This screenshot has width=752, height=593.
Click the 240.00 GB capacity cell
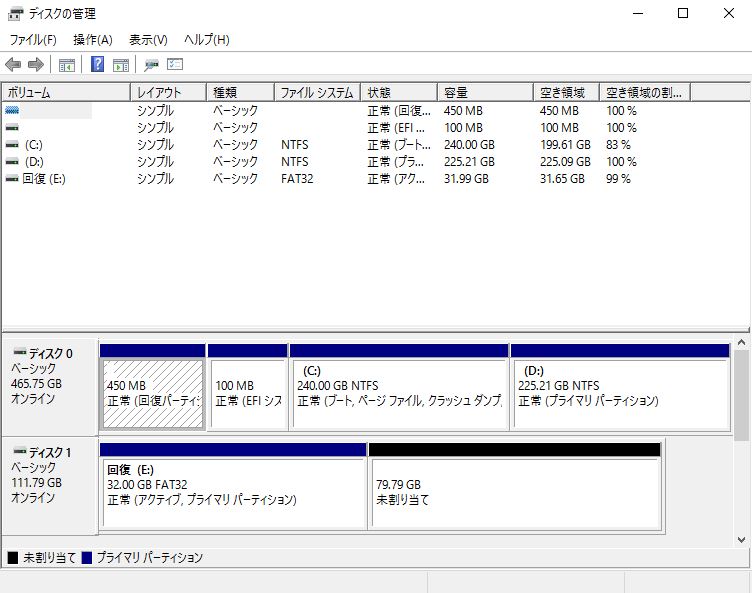[x=469, y=145]
